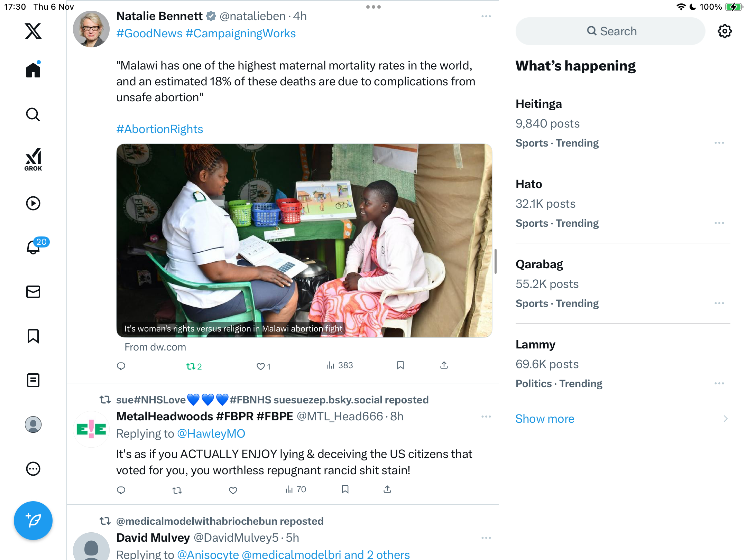Expand Show more chevron under trends

(x=725, y=419)
